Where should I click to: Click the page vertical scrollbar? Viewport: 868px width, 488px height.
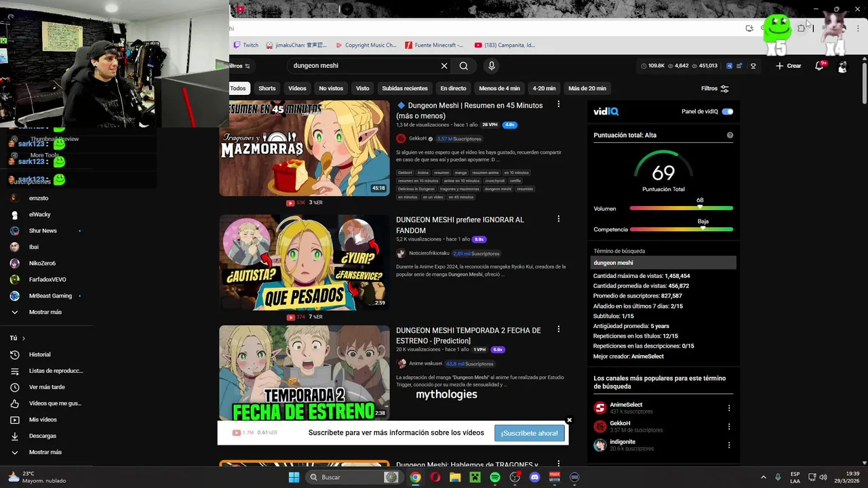click(x=864, y=83)
